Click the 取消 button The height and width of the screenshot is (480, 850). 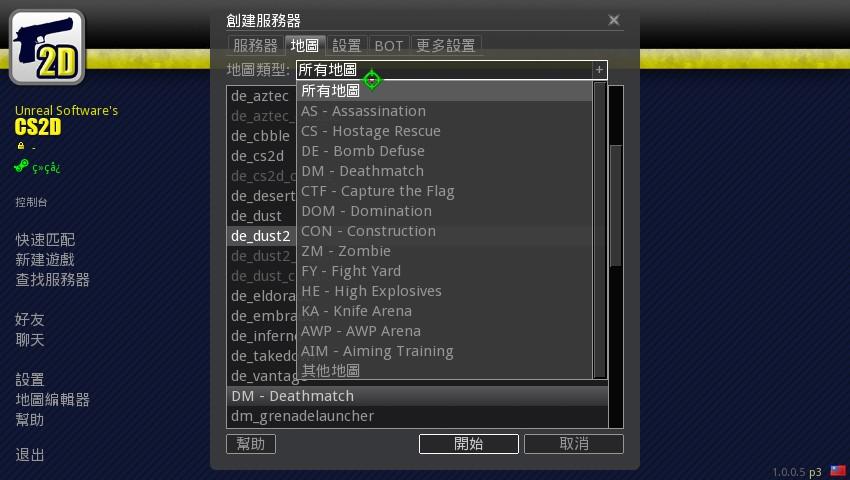[574, 444]
